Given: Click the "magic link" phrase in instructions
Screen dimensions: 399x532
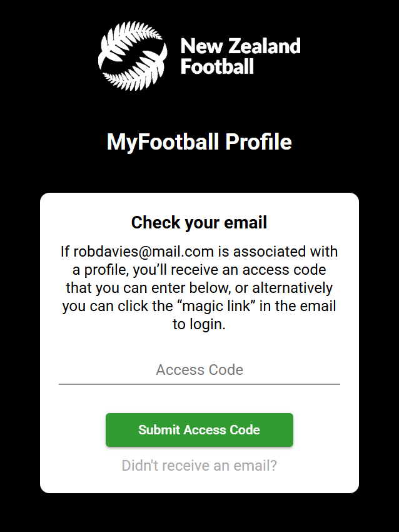Looking at the screenshot, I should 216,306.
